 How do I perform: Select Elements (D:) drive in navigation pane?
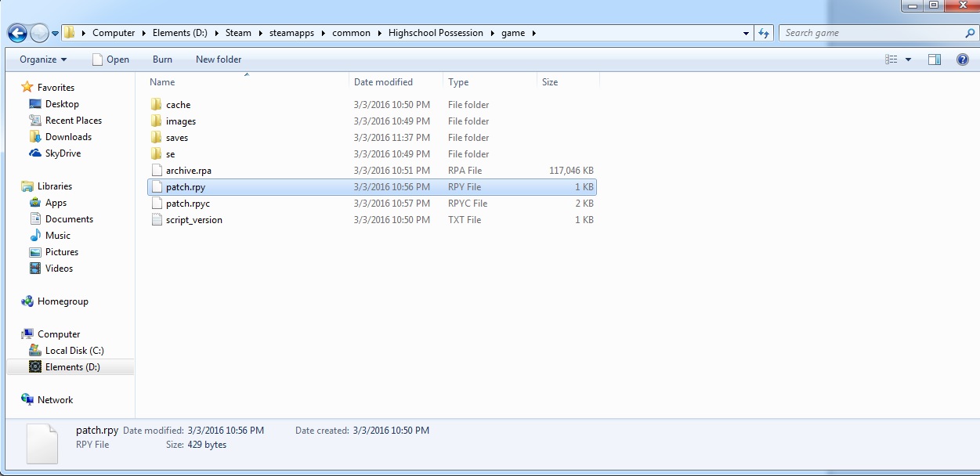pos(72,366)
